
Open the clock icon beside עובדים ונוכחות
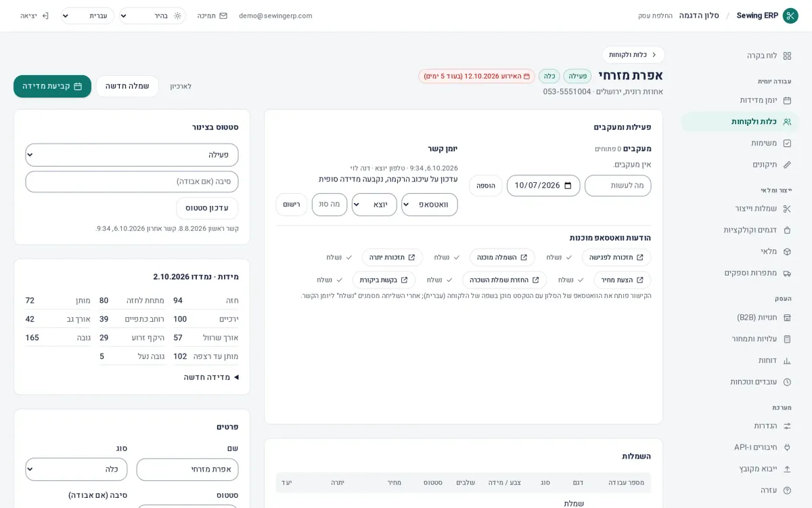tap(787, 382)
